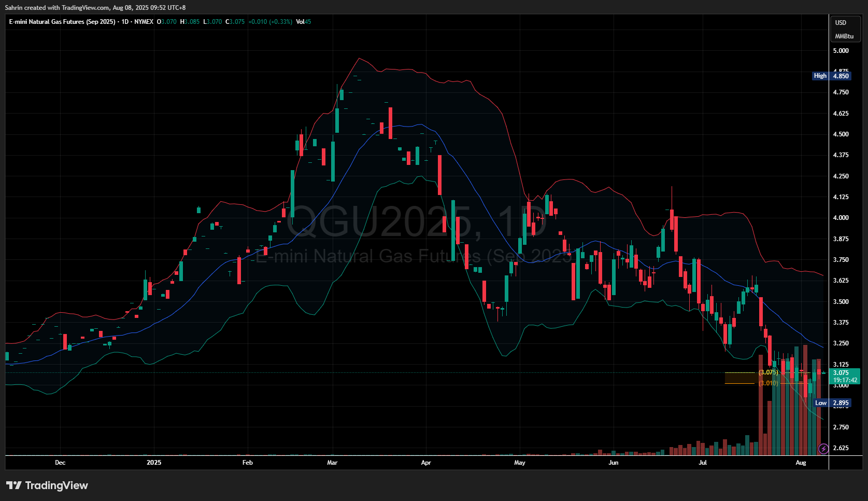The width and height of the screenshot is (868, 501).
Task: Click the May label on time axis
Action: click(520, 463)
